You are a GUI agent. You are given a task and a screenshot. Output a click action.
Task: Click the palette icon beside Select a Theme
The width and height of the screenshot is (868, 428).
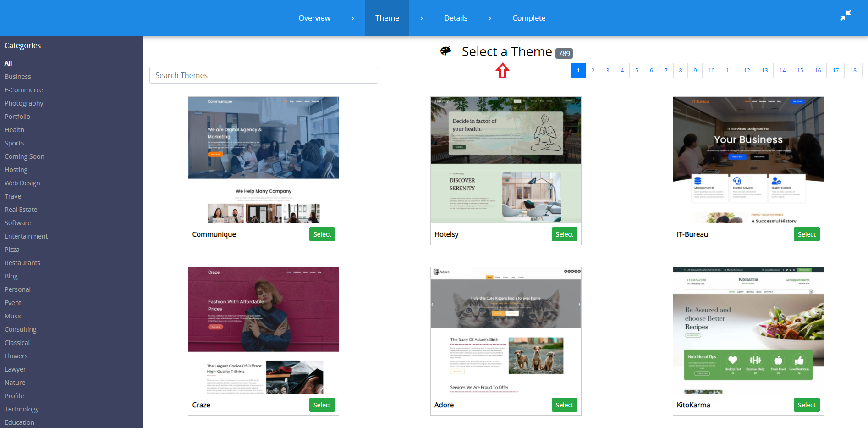tap(445, 51)
